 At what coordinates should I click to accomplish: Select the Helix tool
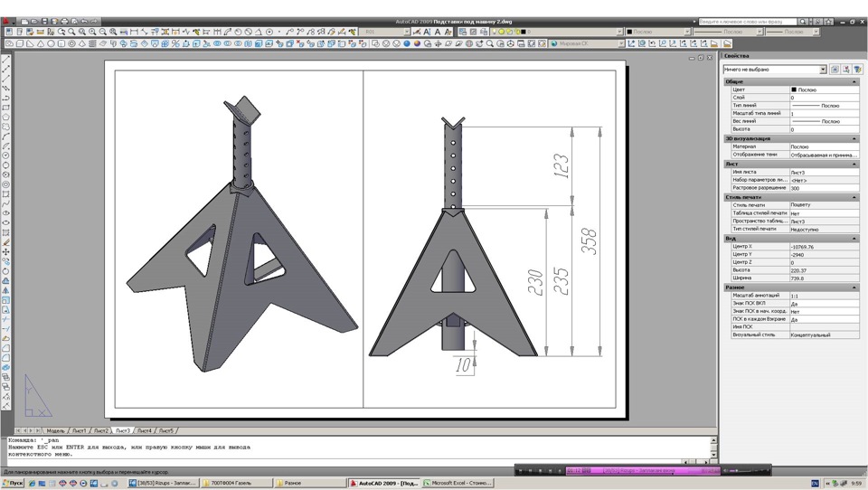(x=92, y=43)
